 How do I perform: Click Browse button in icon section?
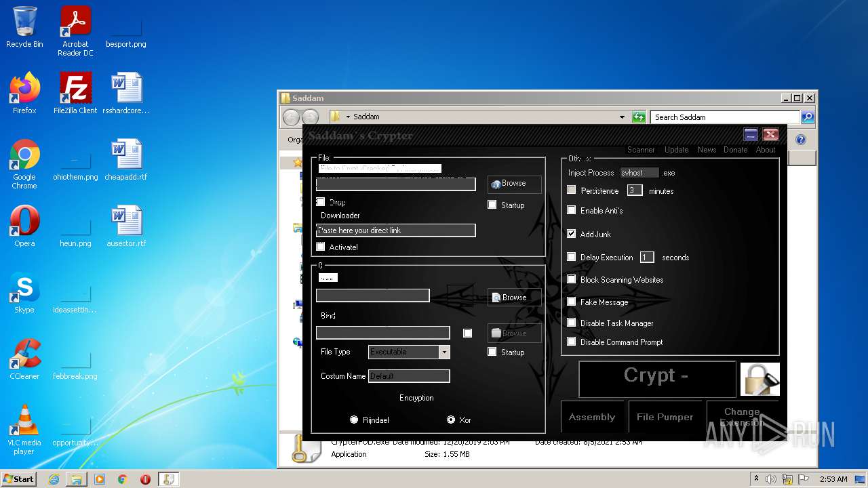514,298
